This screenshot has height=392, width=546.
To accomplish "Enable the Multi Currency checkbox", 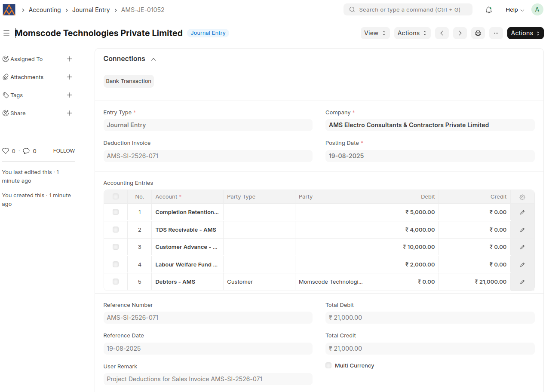I will tap(328, 366).
